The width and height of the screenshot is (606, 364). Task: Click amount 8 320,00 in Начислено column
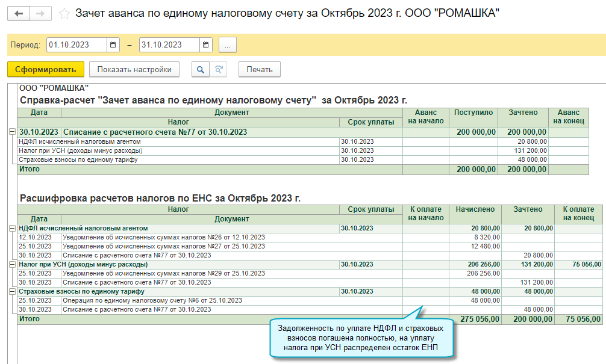(487, 238)
